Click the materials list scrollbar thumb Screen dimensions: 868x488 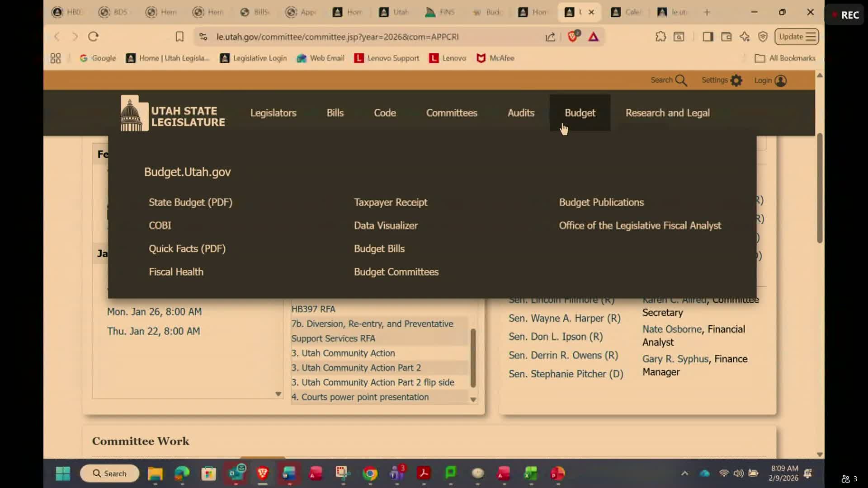[x=473, y=357]
